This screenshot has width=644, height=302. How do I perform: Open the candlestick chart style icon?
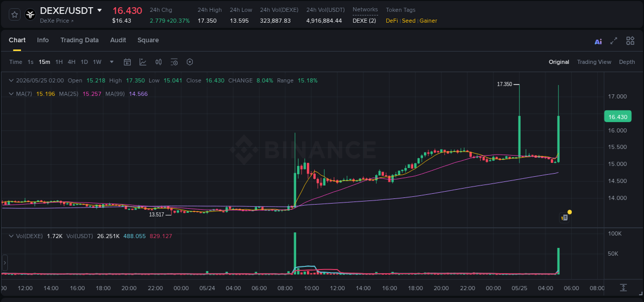(159, 62)
